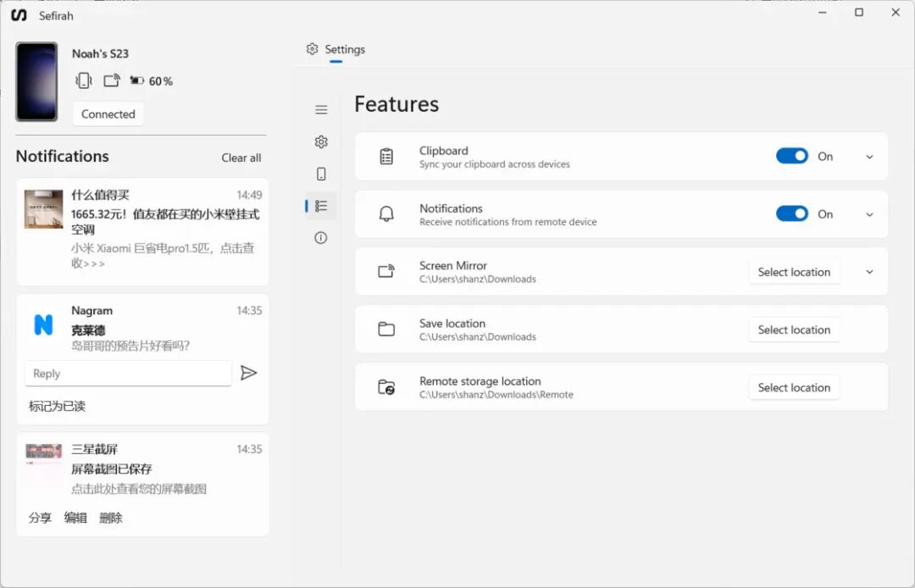This screenshot has width=915, height=588.
Task: Switch to the Settings tab
Action: coord(336,50)
